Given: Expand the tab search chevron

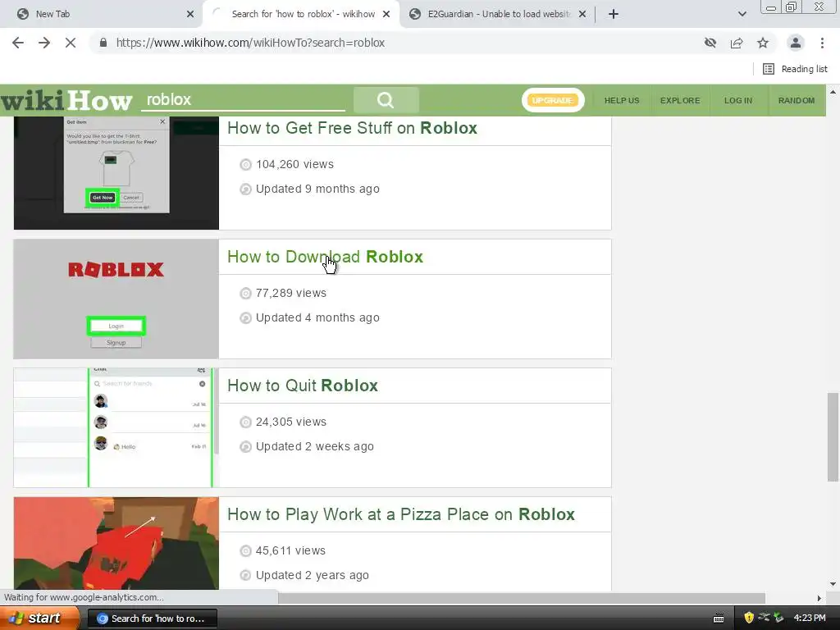Looking at the screenshot, I should click(x=742, y=14).
